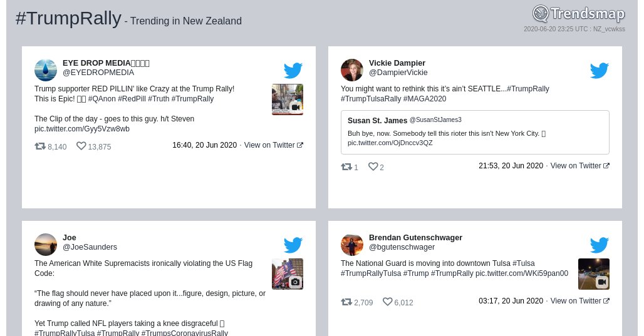Click like heart on Vickie Dampier tweet
The image size is (644, 336).
tap(373, 166)
